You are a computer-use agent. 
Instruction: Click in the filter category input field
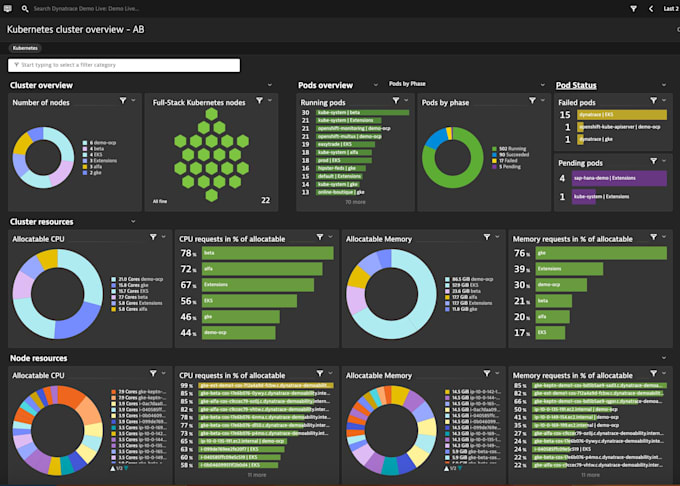(x=124, y=65)
